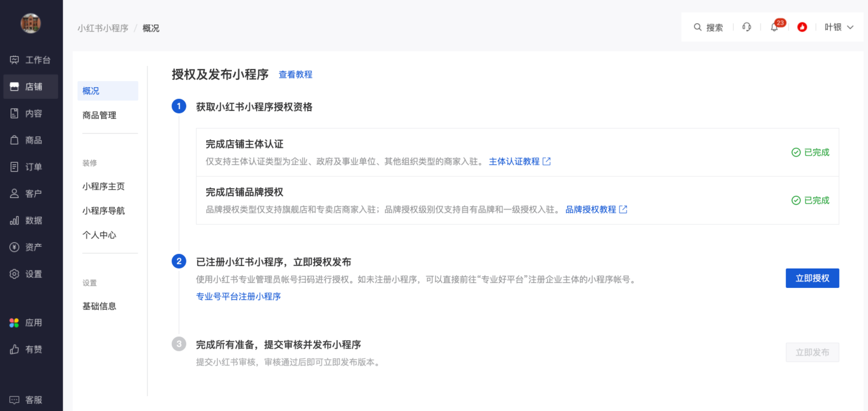Click the store avatar logo
This screenshot has width=868, height=411.
[30, 23]
